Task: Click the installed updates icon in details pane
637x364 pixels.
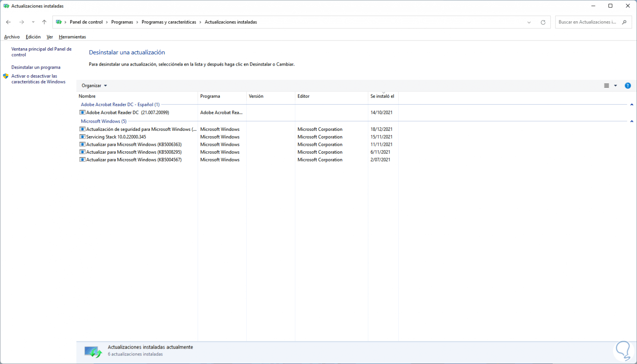Action: [93, 352]
